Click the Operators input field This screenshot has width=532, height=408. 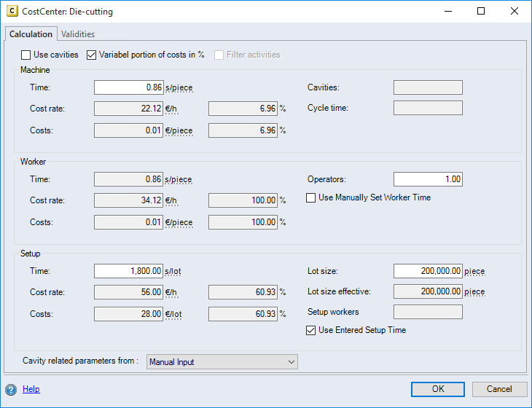click(x=428, y=179)
